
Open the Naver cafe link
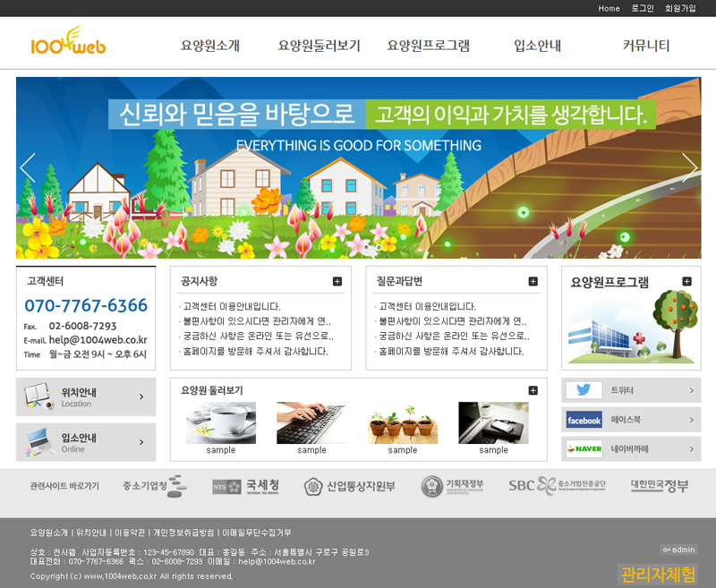coord(631,448)
